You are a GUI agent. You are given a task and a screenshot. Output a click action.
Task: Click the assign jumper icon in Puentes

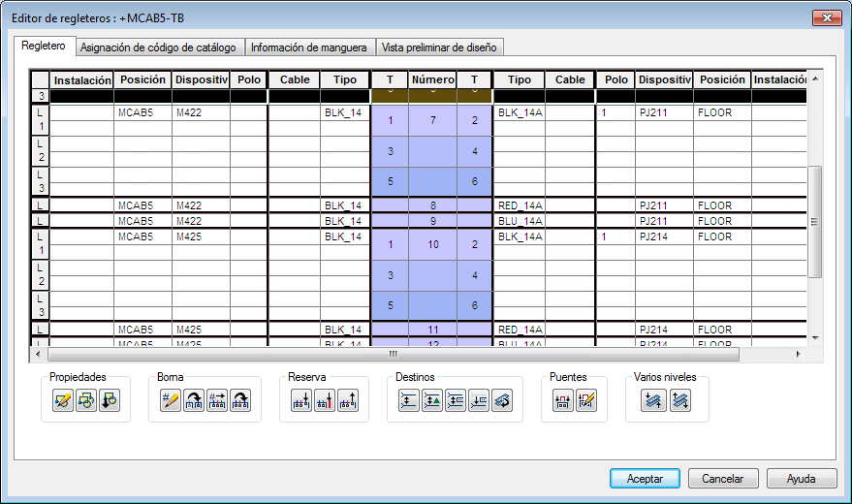[563, 401]
